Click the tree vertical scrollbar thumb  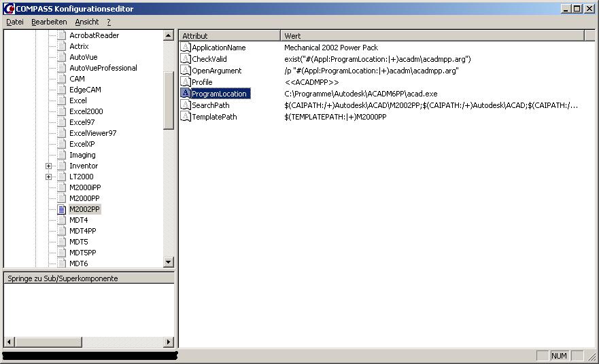pos(169,101)
